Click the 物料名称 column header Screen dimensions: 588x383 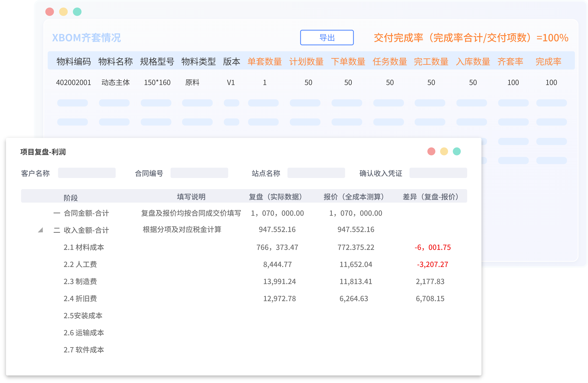(x=115, y=61)
